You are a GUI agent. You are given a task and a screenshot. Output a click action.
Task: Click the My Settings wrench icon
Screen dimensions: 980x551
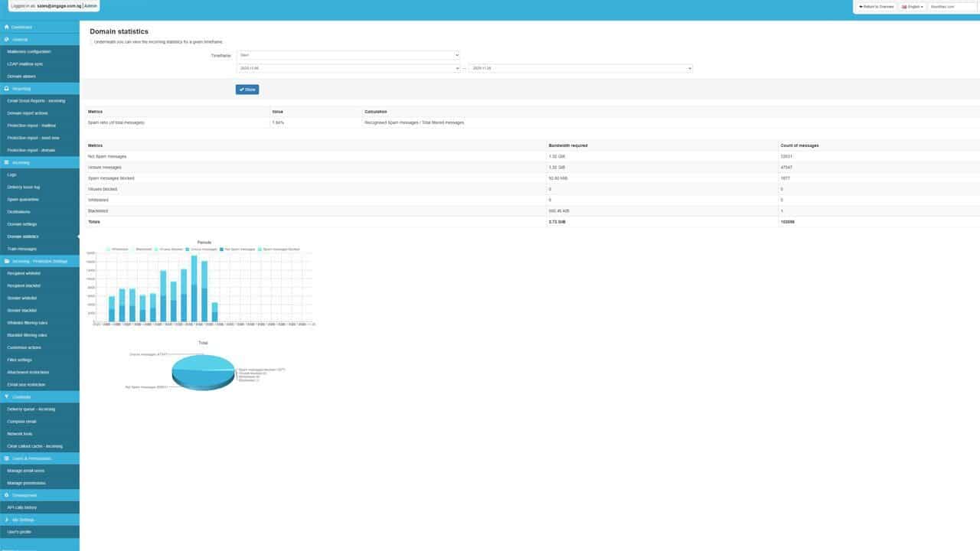pyautogui.click(x=7, y=520)
